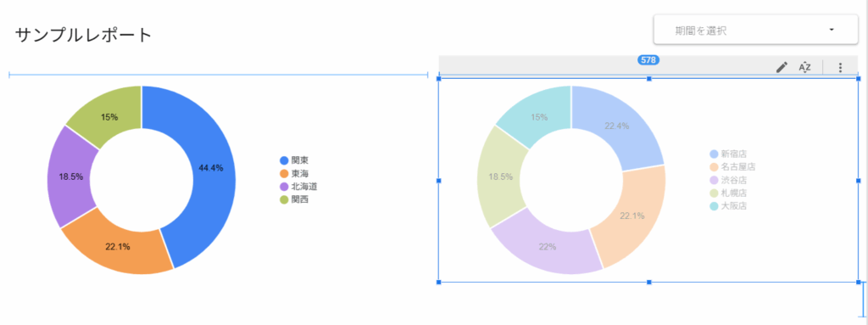868x325 pixels.
Task: Open the three-dot more options menu
Action: 840,67
